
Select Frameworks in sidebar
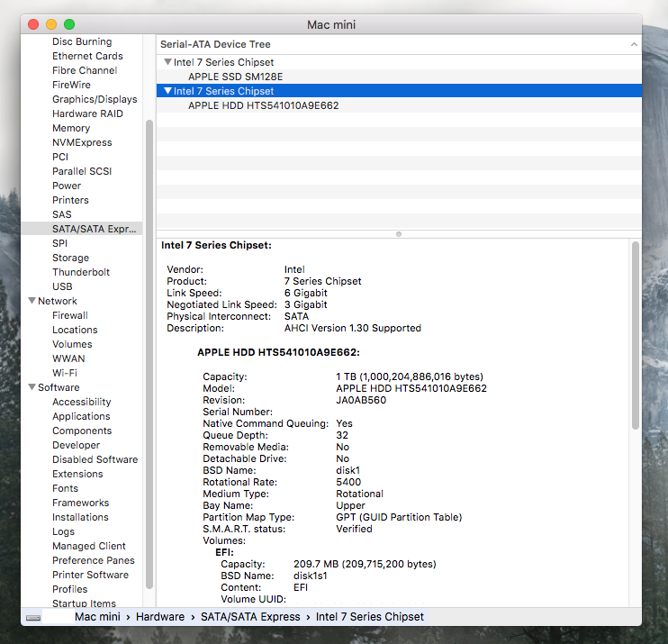80,503
